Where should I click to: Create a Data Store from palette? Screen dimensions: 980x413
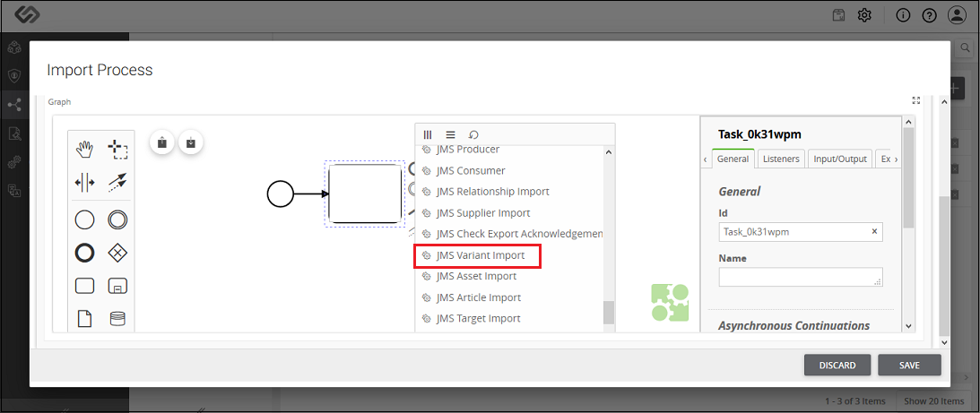click(x=117, y=319)
